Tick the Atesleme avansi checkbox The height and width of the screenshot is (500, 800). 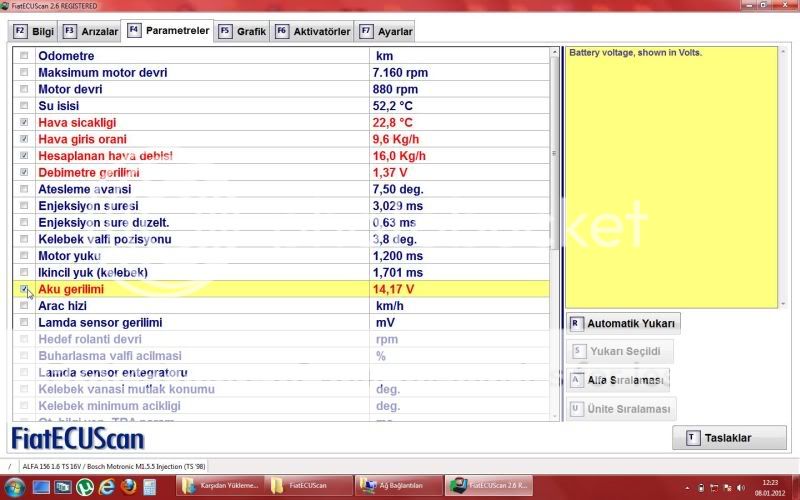[x=24, y=189]
